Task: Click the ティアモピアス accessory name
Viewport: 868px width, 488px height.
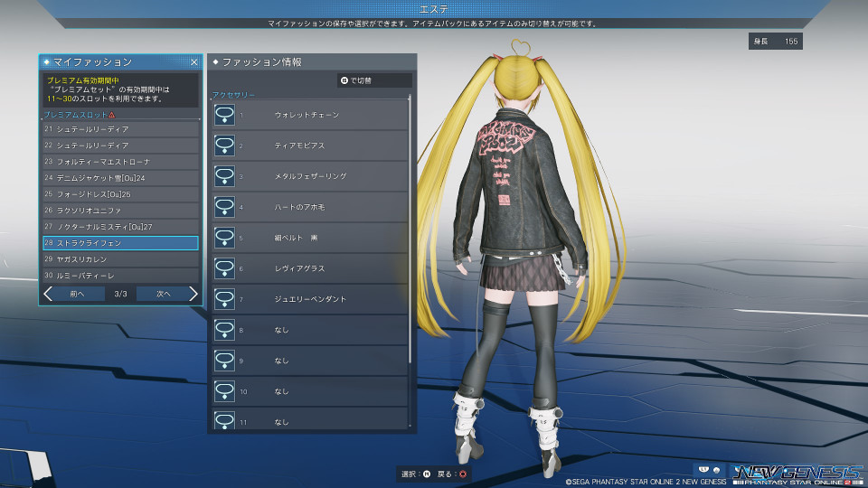Action: [x=299, y=145]
